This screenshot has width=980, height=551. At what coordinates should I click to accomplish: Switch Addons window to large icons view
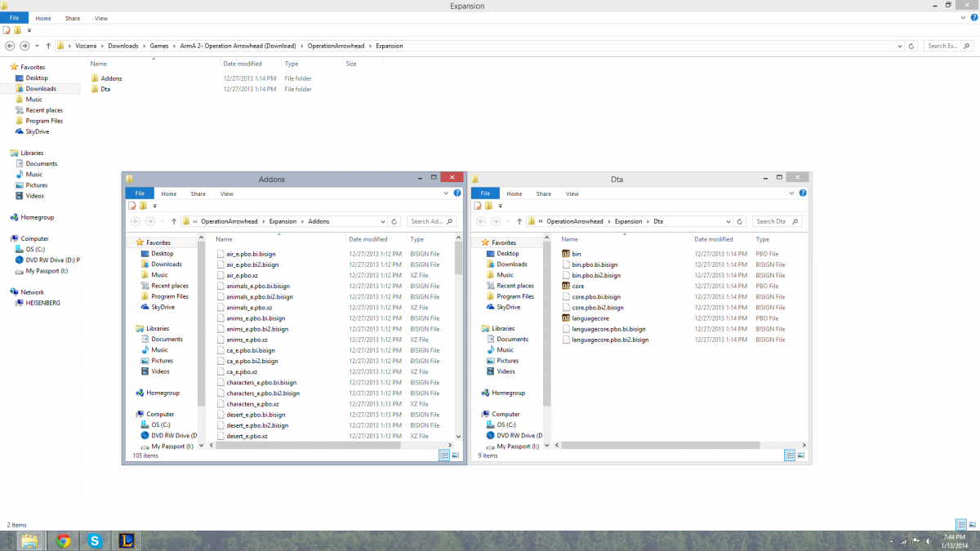click(455, 455)
